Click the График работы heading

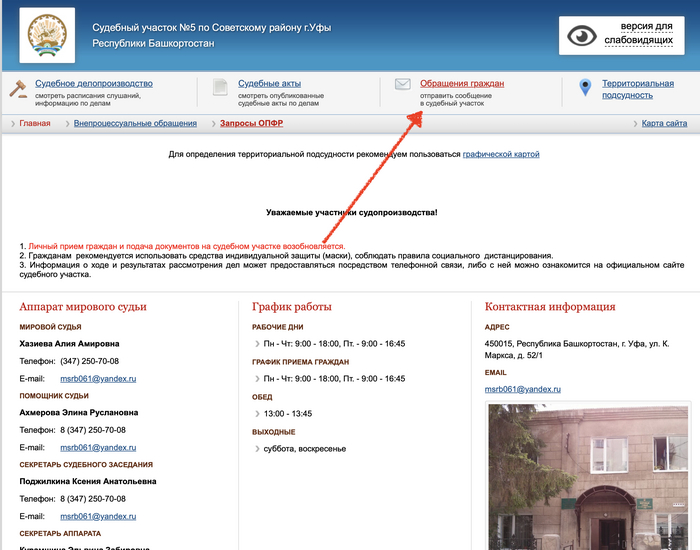click(292, 307)
